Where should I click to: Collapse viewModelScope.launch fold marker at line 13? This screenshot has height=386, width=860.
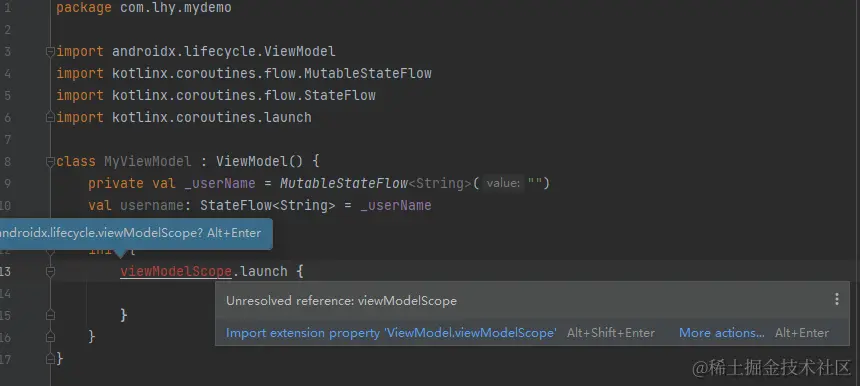pyautogui.click(x=50, y=271)
